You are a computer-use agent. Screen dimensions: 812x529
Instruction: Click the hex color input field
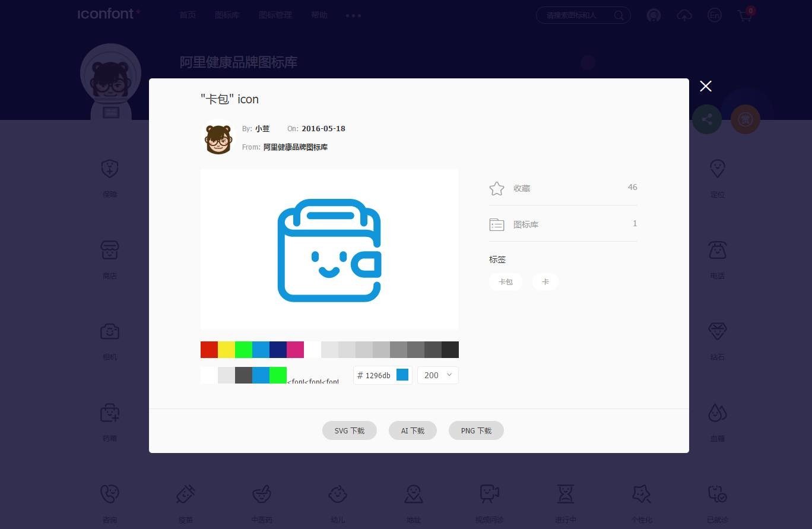[x=378, y=375]
